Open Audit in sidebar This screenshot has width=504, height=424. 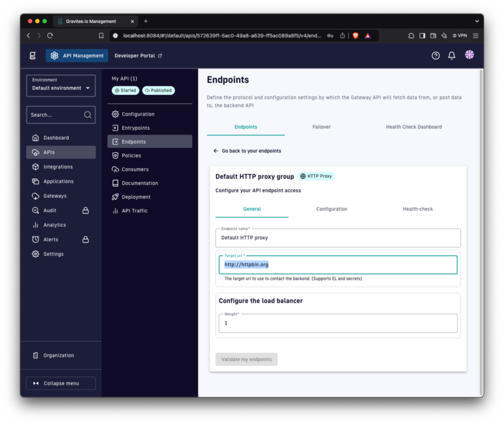pos(61,211)
